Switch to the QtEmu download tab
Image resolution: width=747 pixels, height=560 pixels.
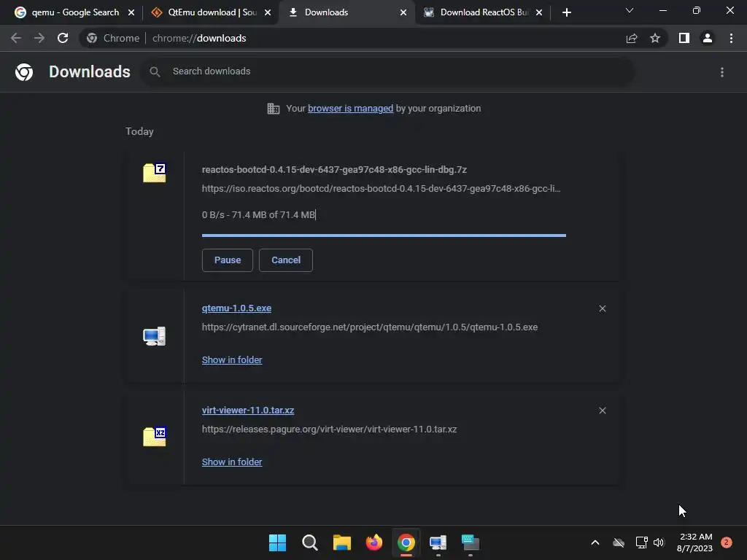point(209,12)
